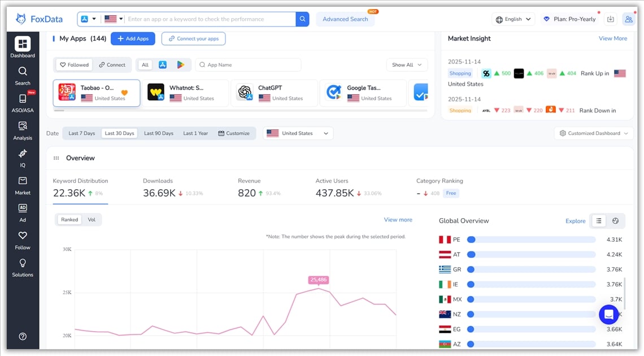Open the Customized Dashboard dropdown
This screenshot has height=356, width=644.
point(593,133)
